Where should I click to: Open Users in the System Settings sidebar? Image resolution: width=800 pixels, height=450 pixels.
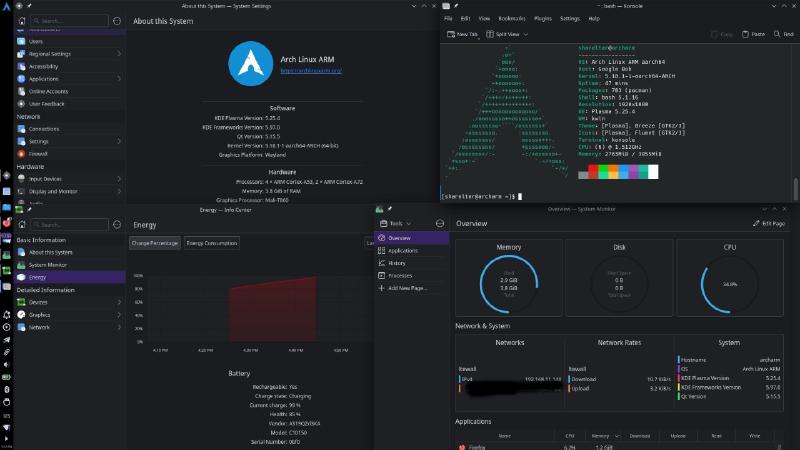[x=69, y=41]
